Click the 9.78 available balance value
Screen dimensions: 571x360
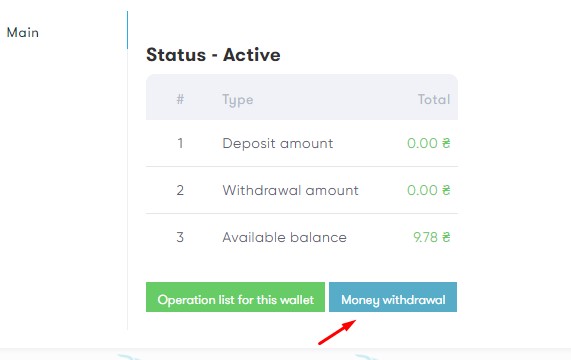tap(425, 237)
